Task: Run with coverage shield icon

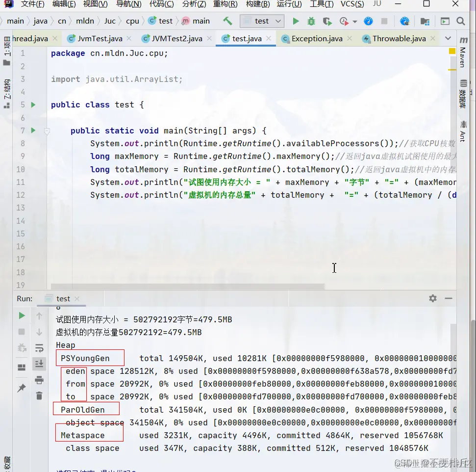Action: (327, 21)
